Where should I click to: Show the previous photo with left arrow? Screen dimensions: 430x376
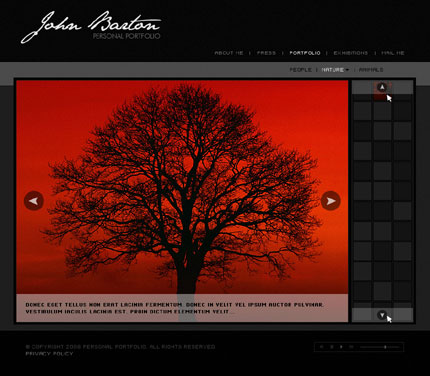click(x=34, y=201)
